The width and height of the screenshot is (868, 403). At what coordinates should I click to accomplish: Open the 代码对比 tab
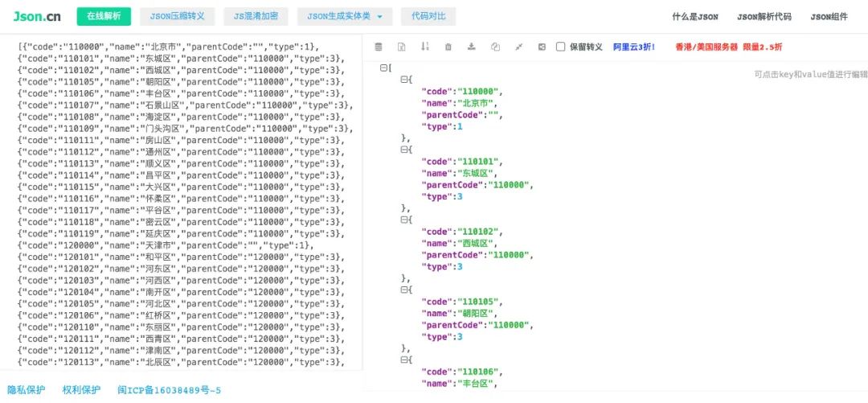click(428, 17)
